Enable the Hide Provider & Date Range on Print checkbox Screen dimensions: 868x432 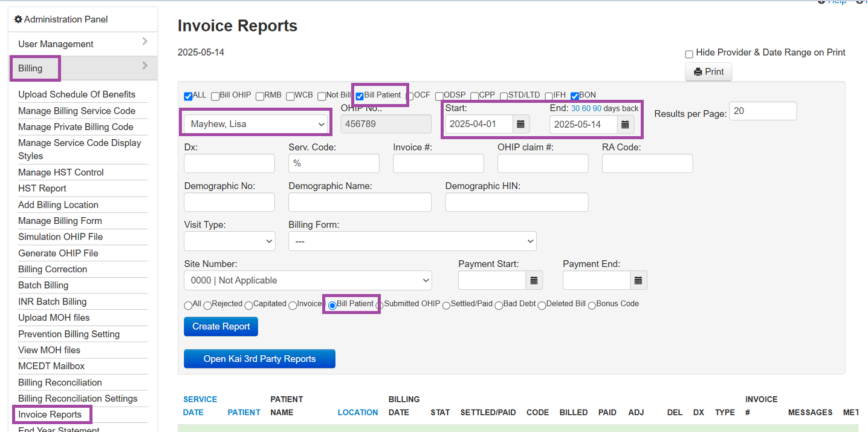689,54
